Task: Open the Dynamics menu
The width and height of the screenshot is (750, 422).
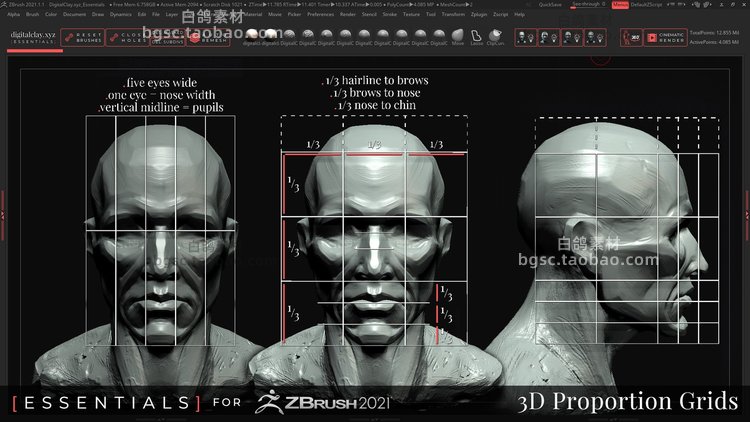Action: tap(121, 14)
